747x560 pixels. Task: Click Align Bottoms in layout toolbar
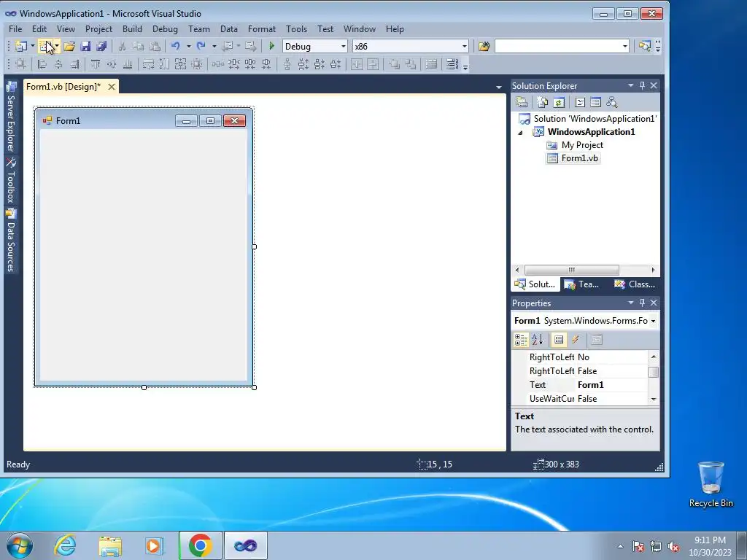point(128,64)
